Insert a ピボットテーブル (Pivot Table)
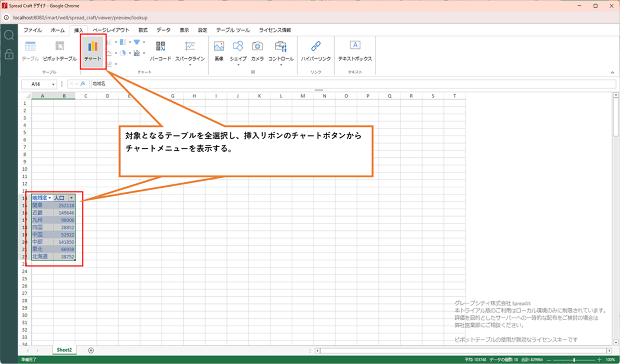620x364 pixels. [x=60, y=51]
